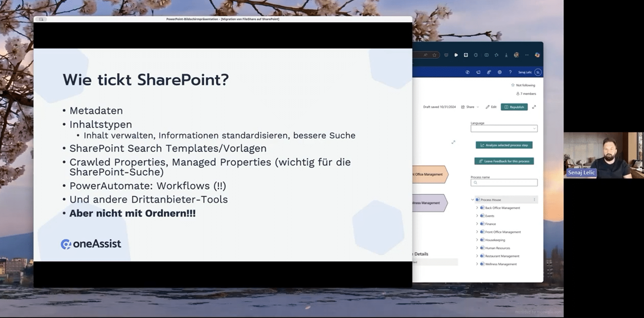The image size is (644, 318).
Task: Open the megaphone announcements icon
Action: pyautogui.click(x=478, y=72)
